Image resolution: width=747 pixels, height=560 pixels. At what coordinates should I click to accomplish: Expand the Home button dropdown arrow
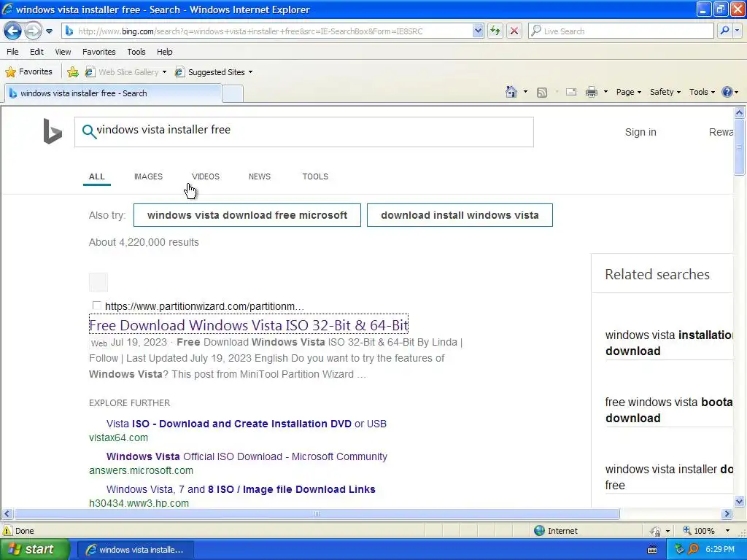pos(525,92)
